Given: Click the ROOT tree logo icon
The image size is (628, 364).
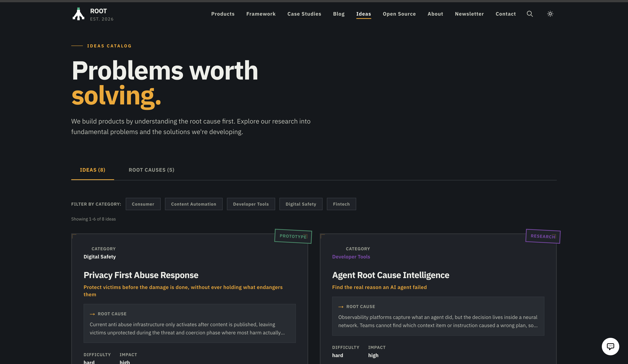Looking at the screenshot, I should click(78, 14).
